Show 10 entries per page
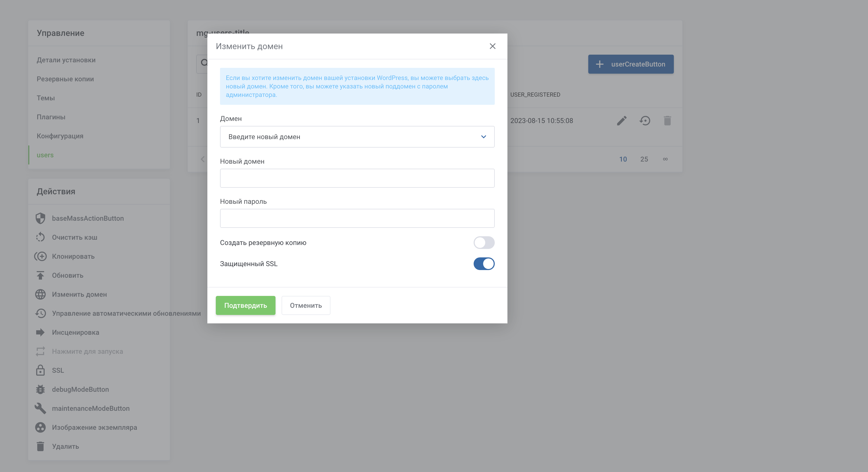 click(x=623, y=159)
